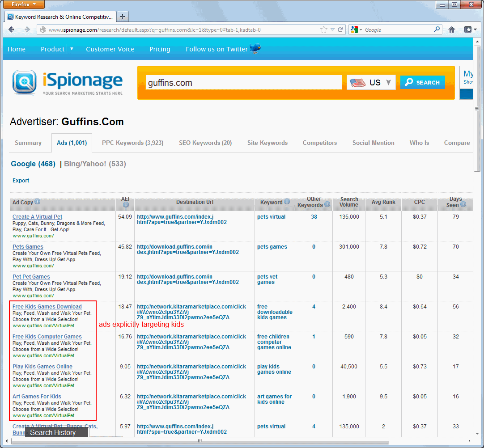Image resolution: width=484 pixels, height=448 pixels.
Task: Click the Export link
Action: tap(21, 181)
